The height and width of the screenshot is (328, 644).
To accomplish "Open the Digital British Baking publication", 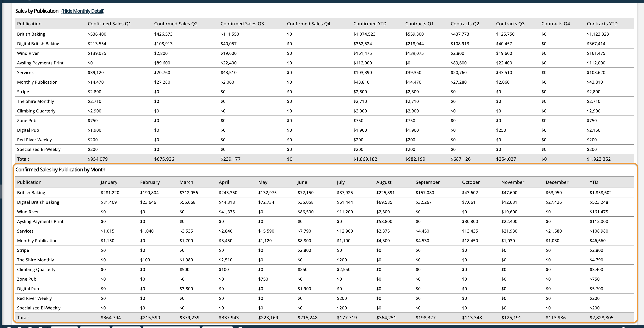I will click(x=38, y=43).
